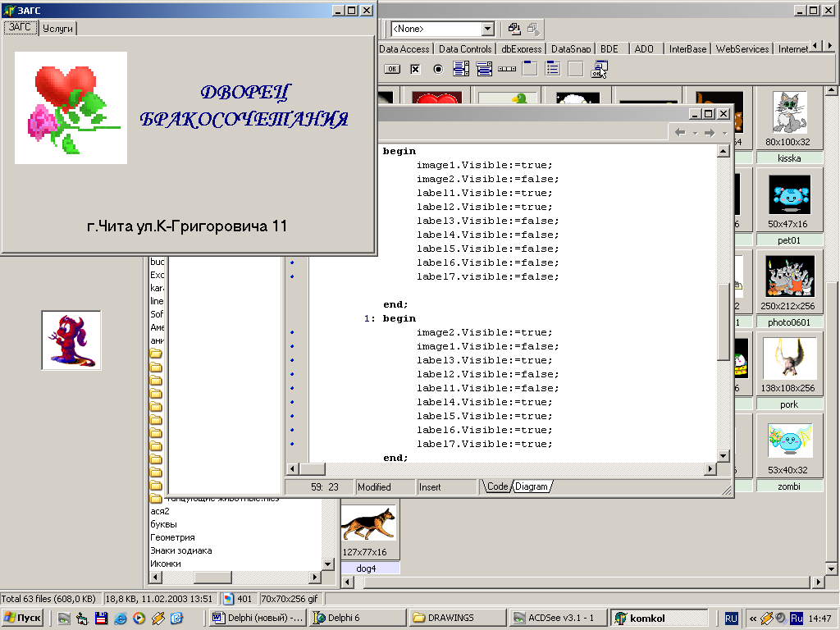Select the ScrollBar component in the palette

507,69
